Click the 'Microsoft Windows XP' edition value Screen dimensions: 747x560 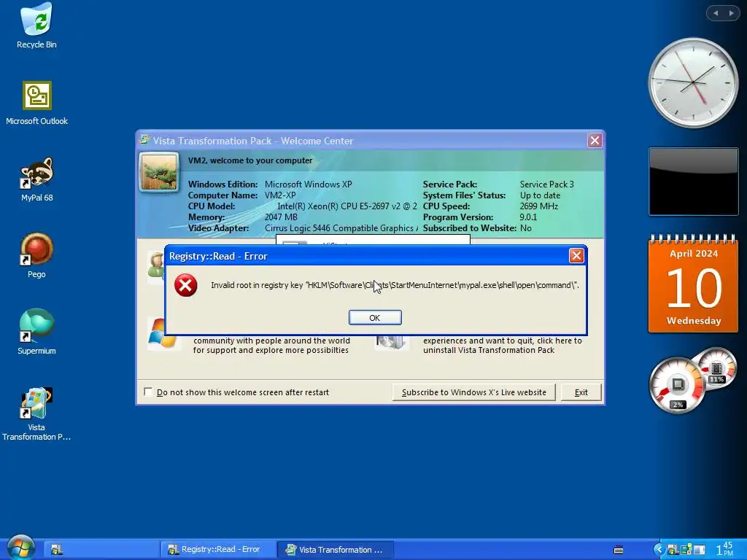pos(309,184)
